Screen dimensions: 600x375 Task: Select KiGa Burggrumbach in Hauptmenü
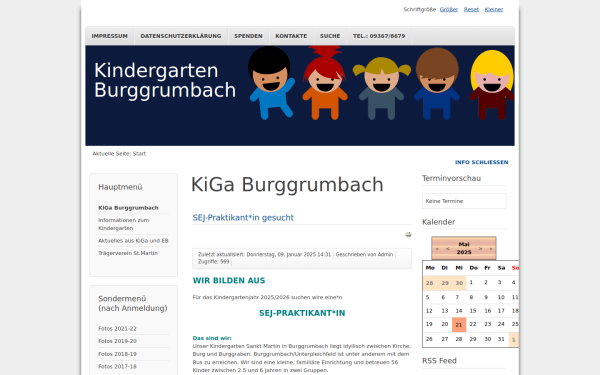(128, 208)
